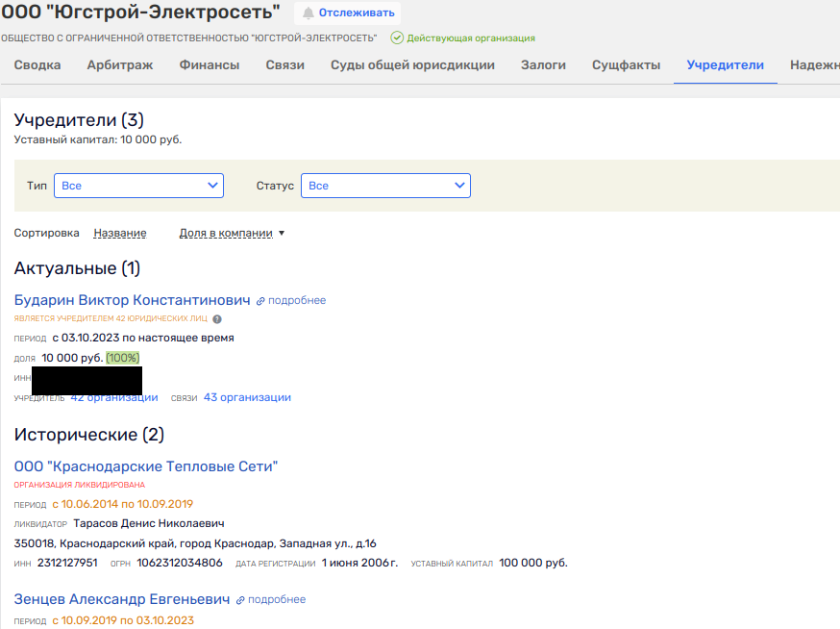The height and width of the screenshot is (629, 840).
Task: Click the question mark help icon
Action: coord(217,319)
